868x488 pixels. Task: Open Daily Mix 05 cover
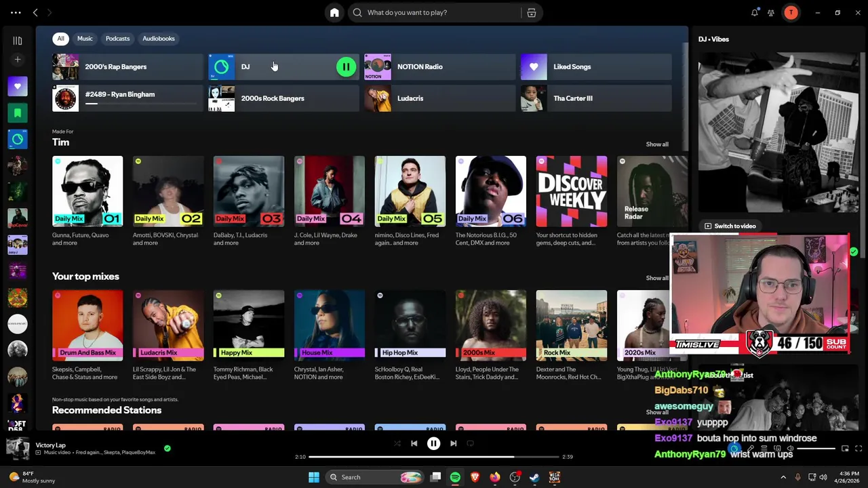click(x=410, y=191)
